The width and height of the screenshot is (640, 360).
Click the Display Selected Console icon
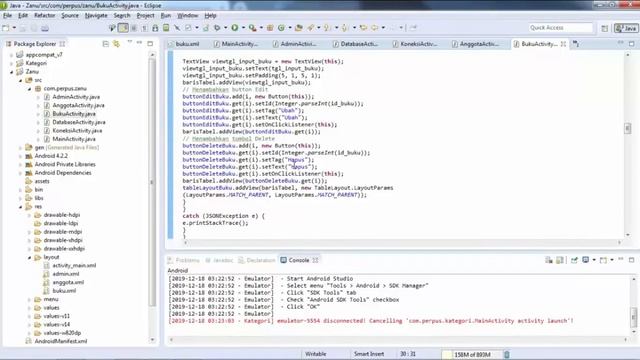[x=586, y=260]
